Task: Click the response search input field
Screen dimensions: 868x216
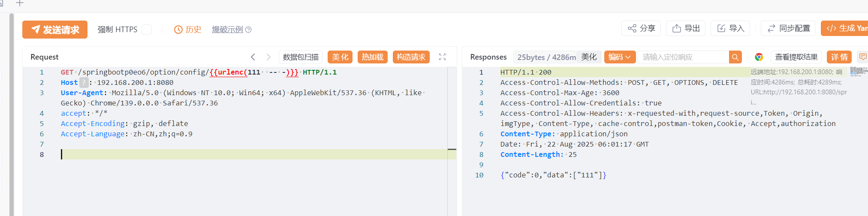Action: [x=683, y=57]
